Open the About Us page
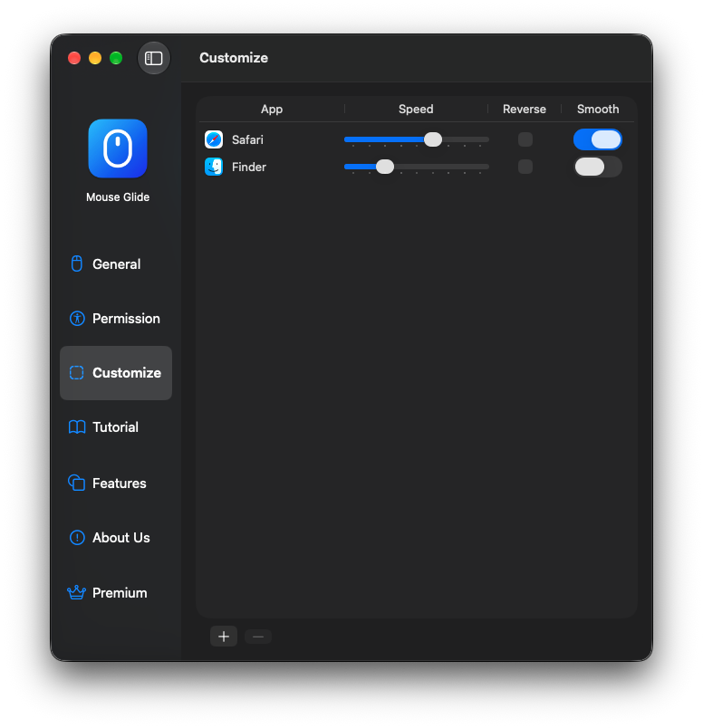The width and height of the screenshot is (703, 728). click(x=116, y=538)
